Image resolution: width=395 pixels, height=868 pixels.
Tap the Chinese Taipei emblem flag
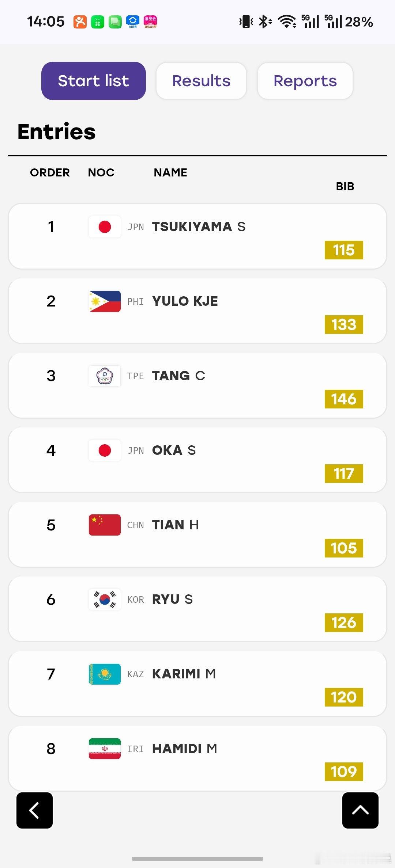point(105,376)
